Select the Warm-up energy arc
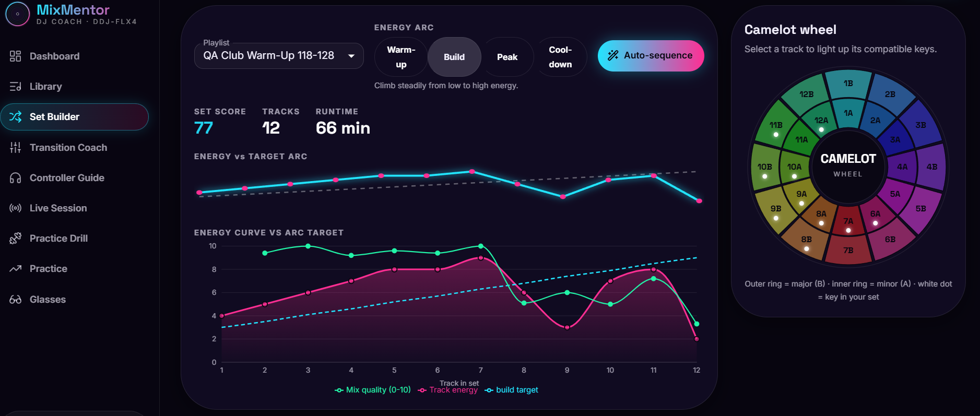 point(401,57)
